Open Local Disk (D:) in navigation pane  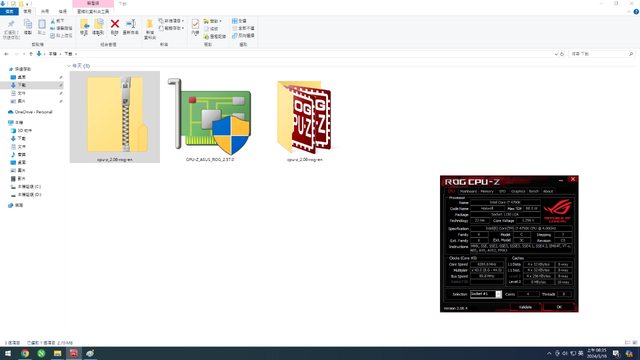coord(26,195)
